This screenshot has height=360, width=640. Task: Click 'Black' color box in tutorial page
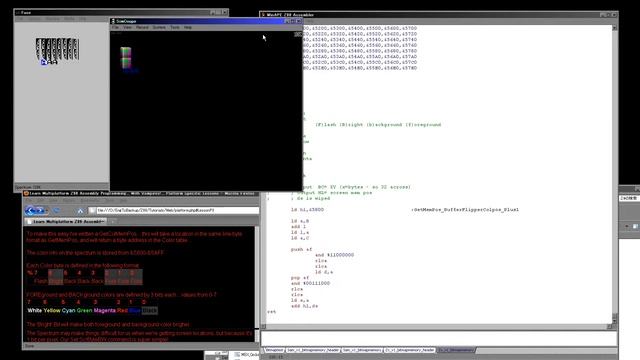point(149,311)
